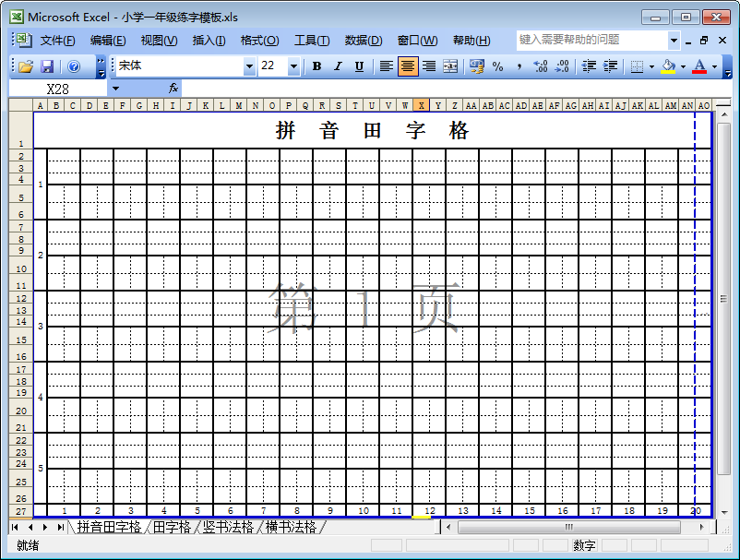Click horizontal scrollbar left arrow

point(448,527)
